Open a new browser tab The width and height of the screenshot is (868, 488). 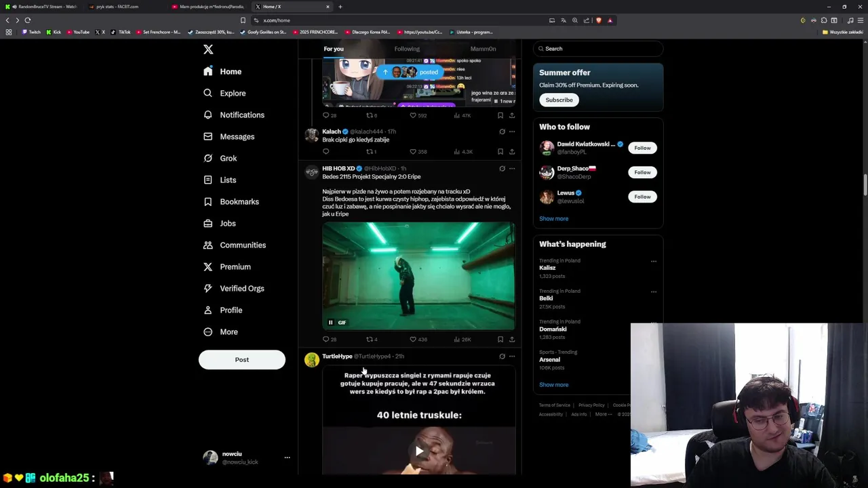click(340, 7)
